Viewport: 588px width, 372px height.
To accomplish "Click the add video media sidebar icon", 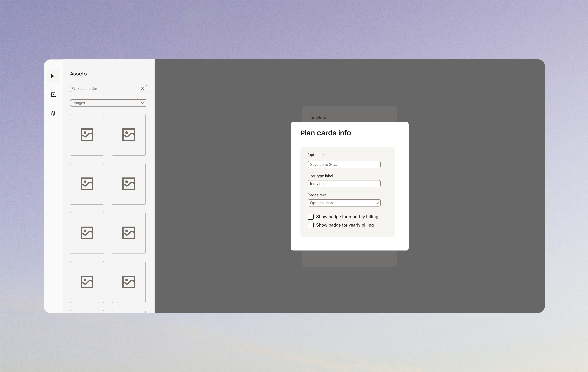I will coord(53,95).
